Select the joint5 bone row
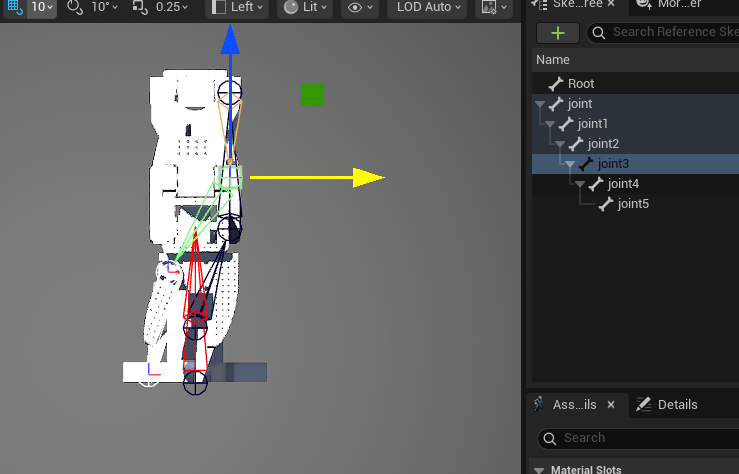 click(635, 204)
